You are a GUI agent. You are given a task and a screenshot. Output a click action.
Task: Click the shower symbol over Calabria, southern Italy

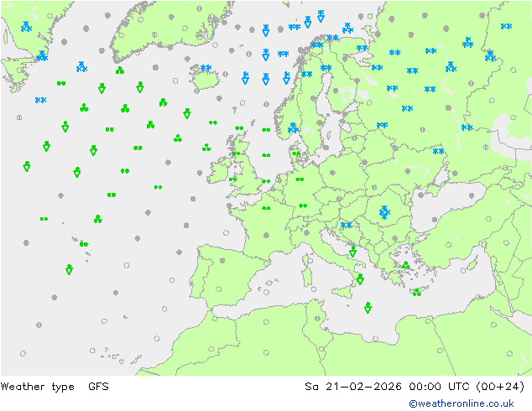pos(360,279)
